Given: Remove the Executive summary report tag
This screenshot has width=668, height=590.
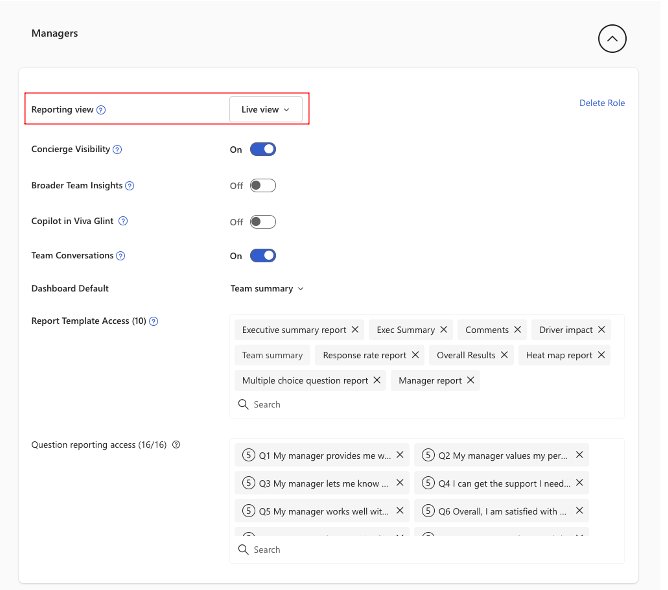Looking at the screenshot, I should coord(355,329).
